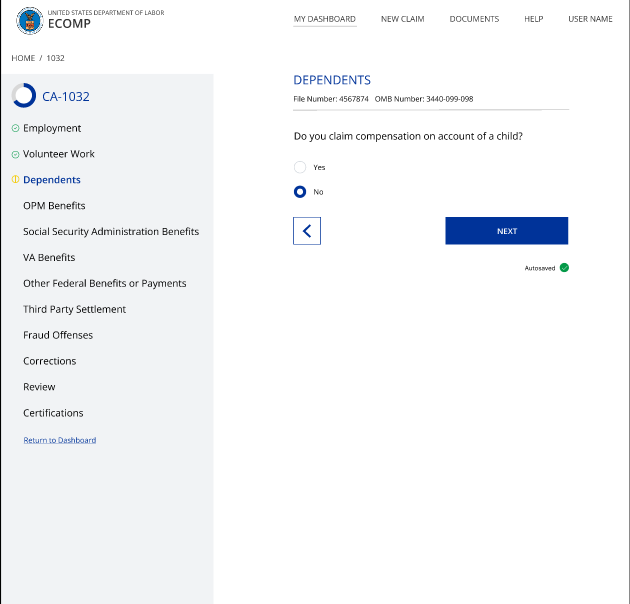This screenshot has width=630, height=604.
Task: Open the Dependents section in sidebar
Action: [x=52, y=180]
